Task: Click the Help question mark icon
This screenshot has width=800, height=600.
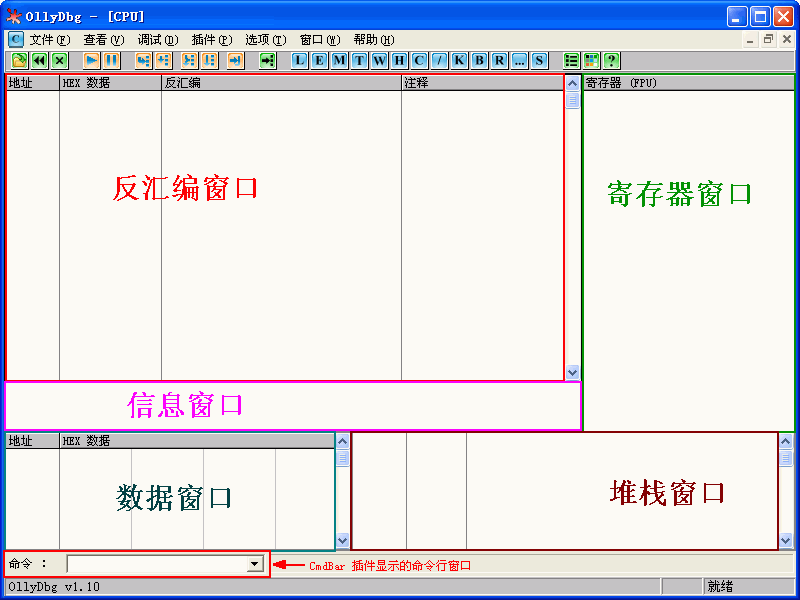Action: (x=611, y=61)
